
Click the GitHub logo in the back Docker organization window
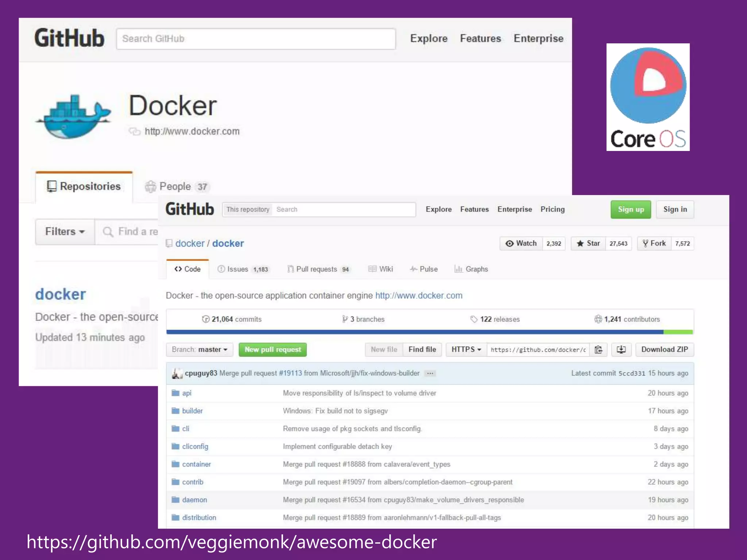pos(69,38)
